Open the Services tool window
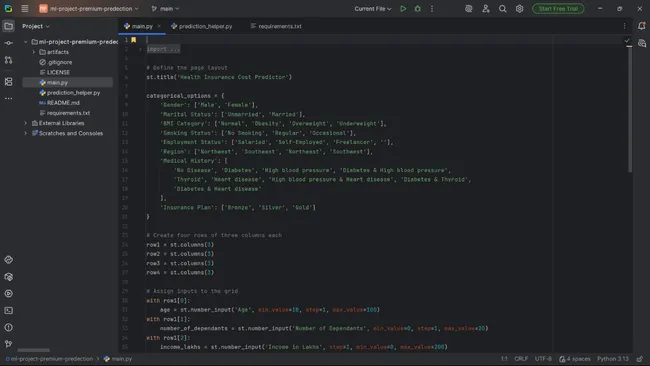Screen dimensions: 650x366 [8, 293]
